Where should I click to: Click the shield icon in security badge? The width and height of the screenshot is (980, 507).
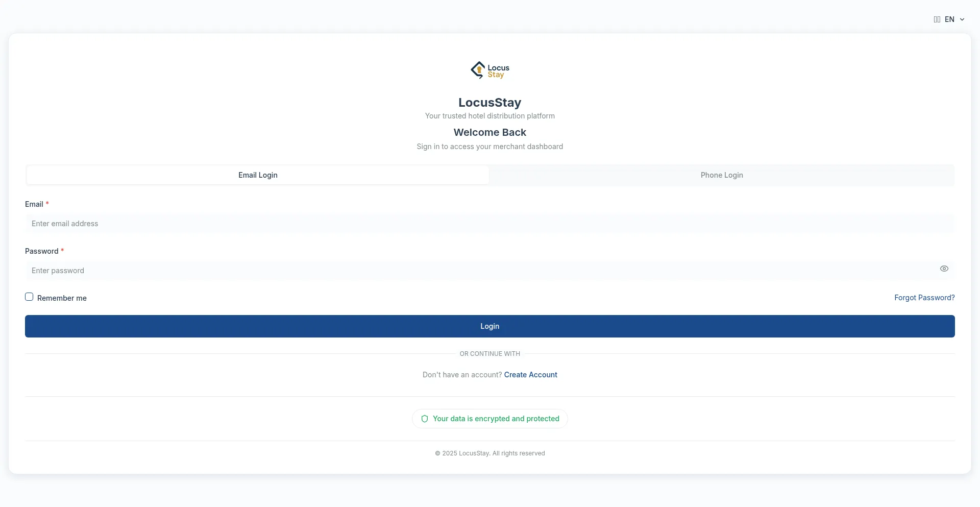[424, 419]
